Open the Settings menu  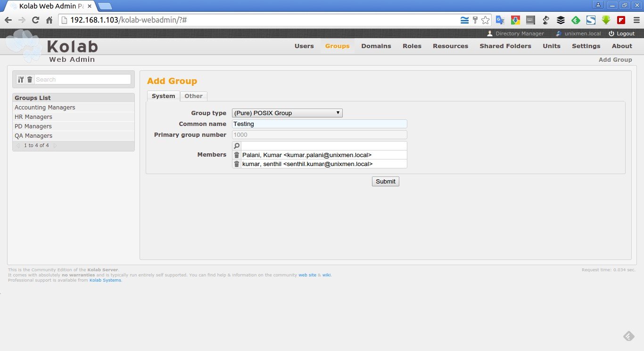pos(586,46)
